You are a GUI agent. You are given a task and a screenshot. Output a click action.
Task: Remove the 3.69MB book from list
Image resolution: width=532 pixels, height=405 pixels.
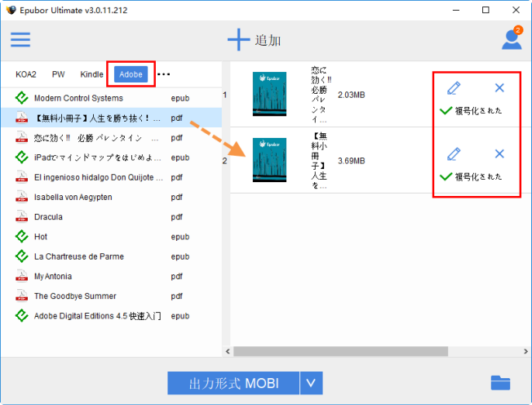(x=499, y=154)
